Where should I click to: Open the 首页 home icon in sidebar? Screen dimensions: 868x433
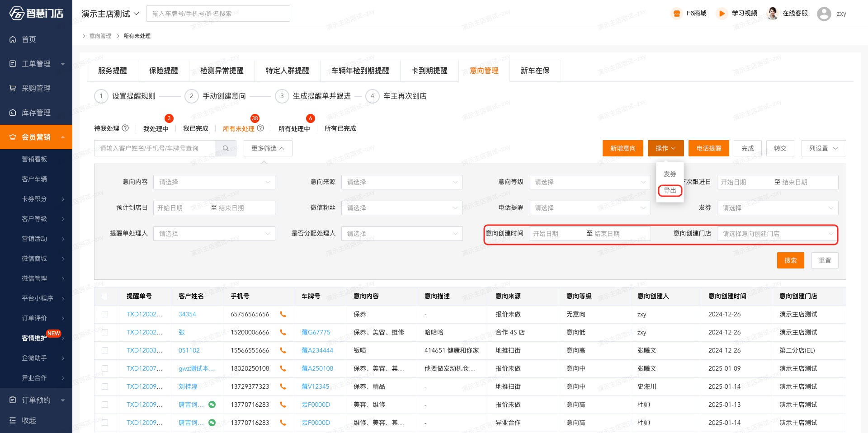(x=13, y=39)
